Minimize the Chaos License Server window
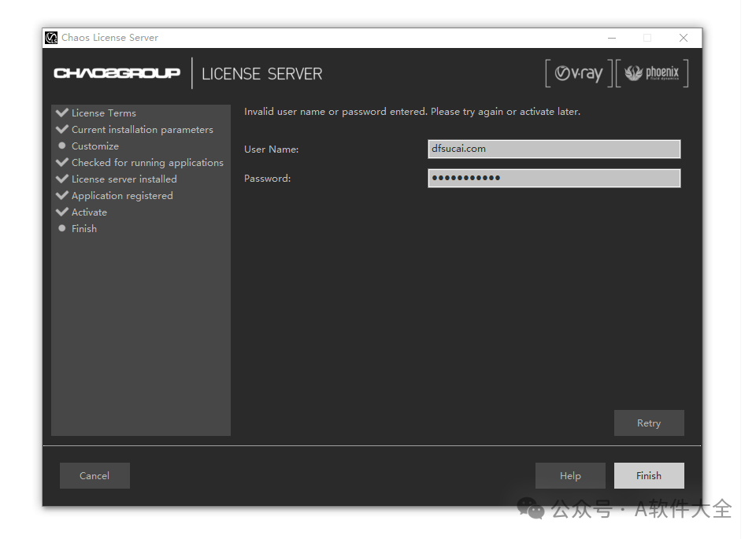756x539 pixels. click(x=612, y=38)
